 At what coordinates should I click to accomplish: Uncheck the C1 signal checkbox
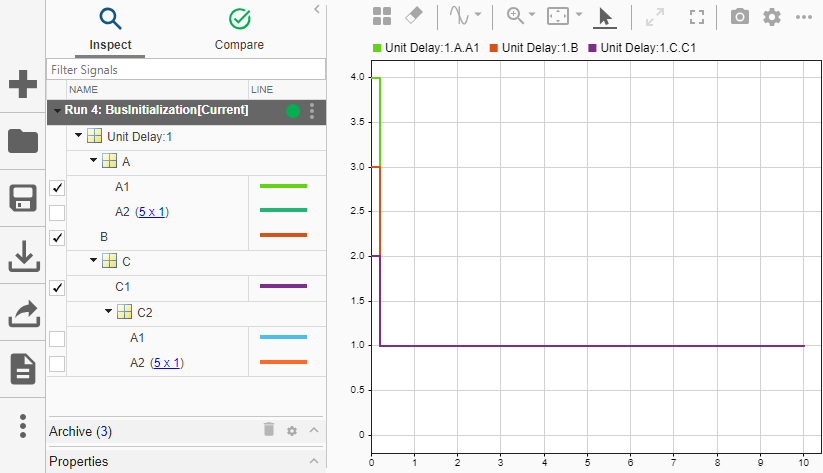[x=57, y=288]
